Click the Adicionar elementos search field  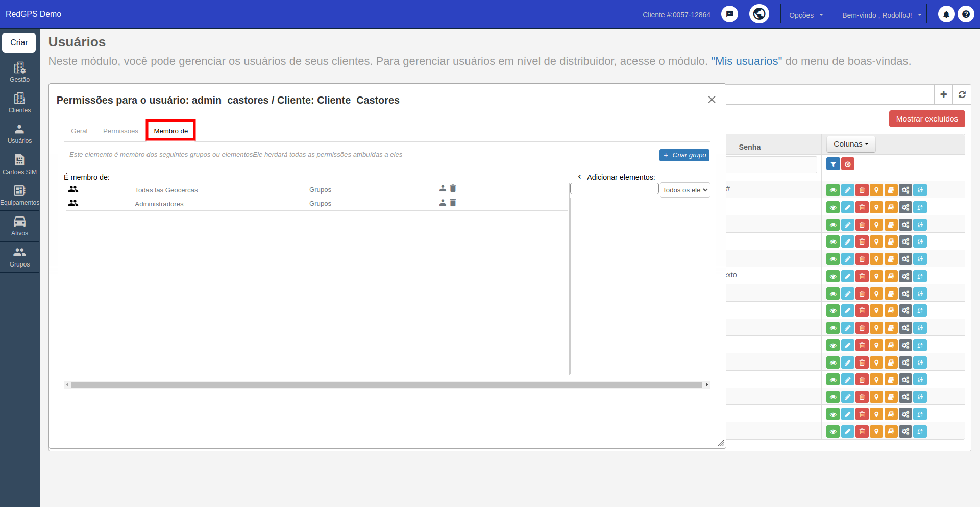click(x=615, y=188)
